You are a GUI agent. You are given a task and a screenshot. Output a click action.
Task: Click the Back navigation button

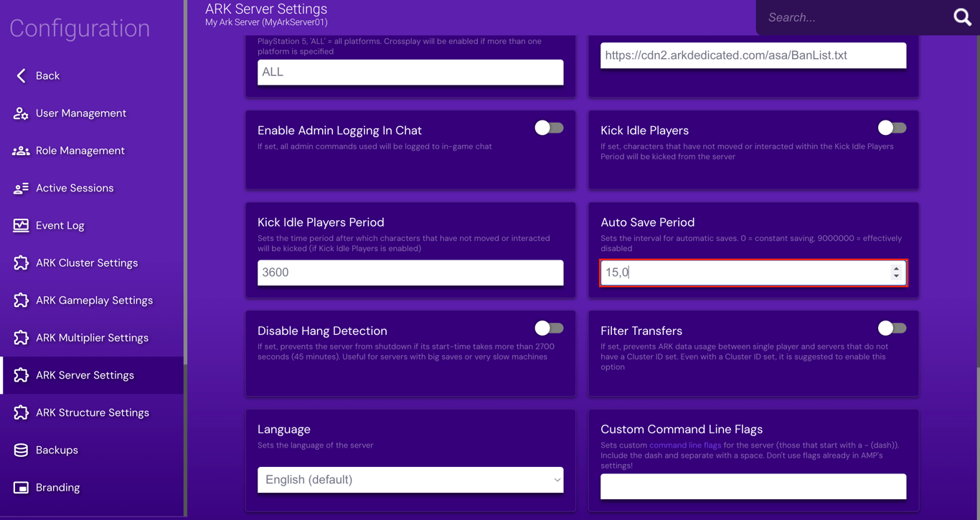[x=34, y=75]
